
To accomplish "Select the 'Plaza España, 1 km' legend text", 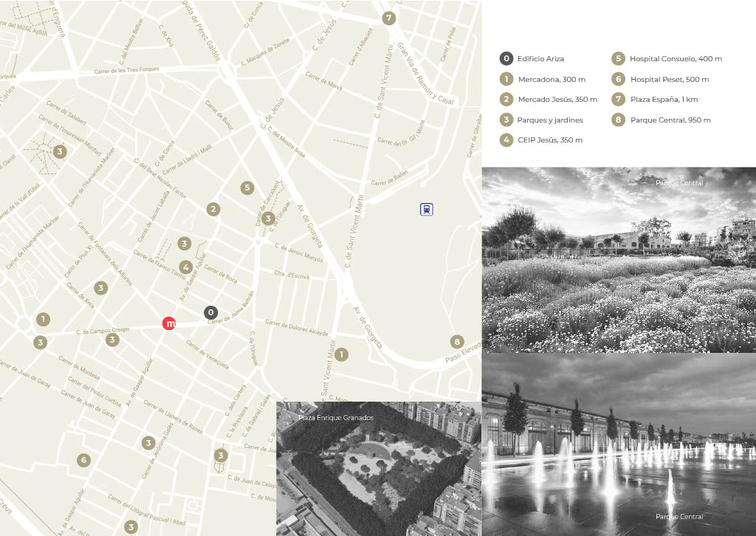I will (x=663, y=100).
